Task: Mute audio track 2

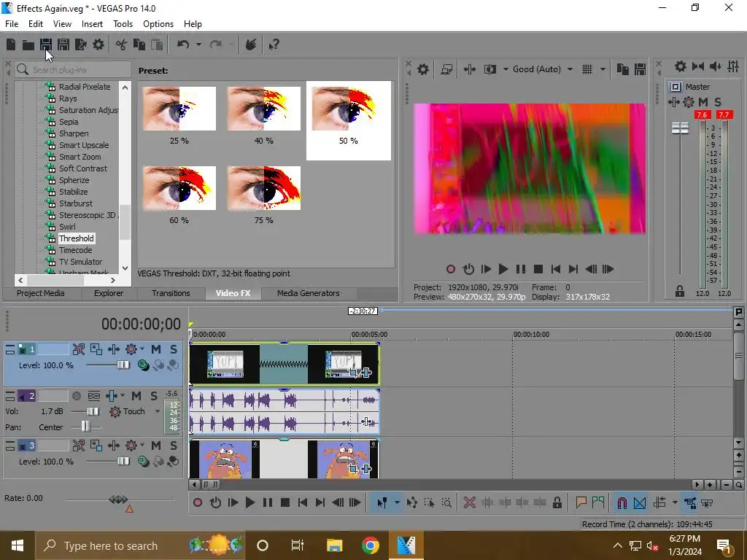Action: pos(136,396)
